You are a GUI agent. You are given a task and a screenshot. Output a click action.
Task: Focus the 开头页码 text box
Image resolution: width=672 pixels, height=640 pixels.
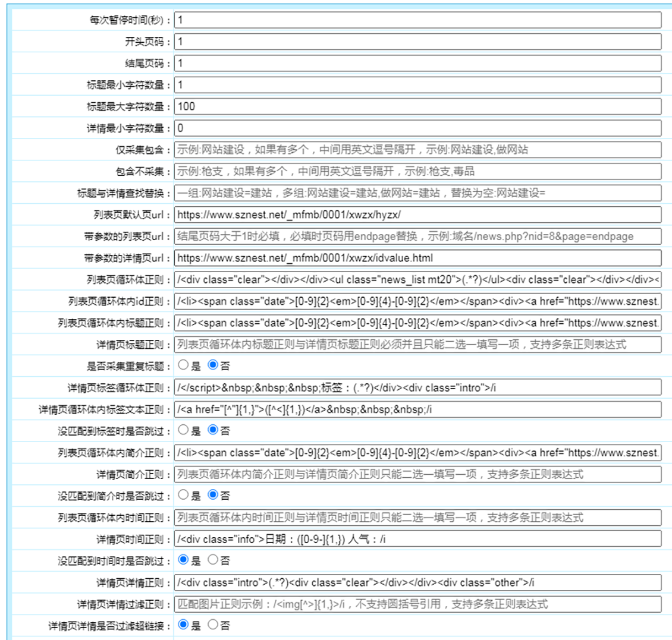point(417,42)
